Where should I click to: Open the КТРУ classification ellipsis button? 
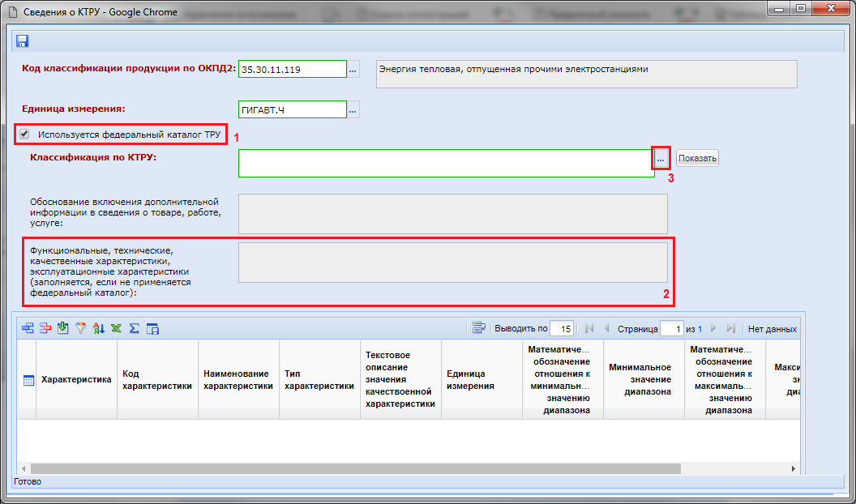(661, 159)
